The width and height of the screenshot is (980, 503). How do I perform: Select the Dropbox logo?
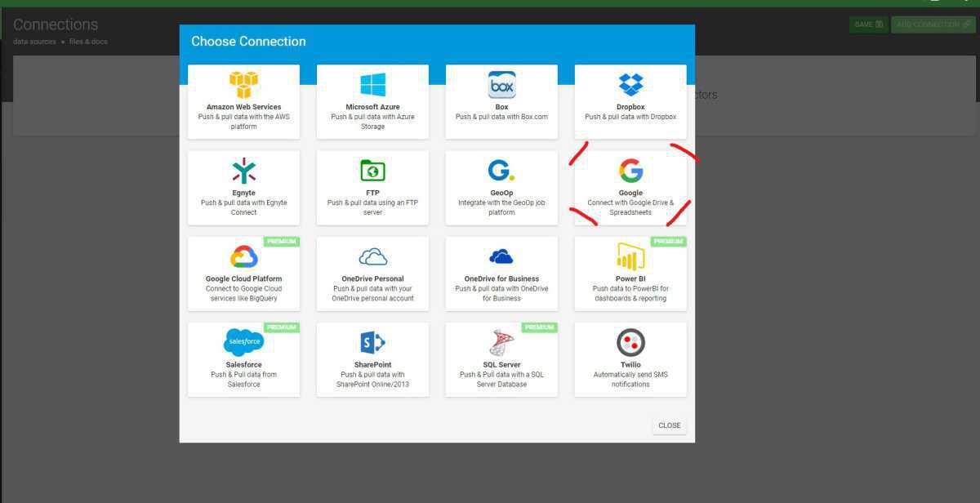coord(630,84)
